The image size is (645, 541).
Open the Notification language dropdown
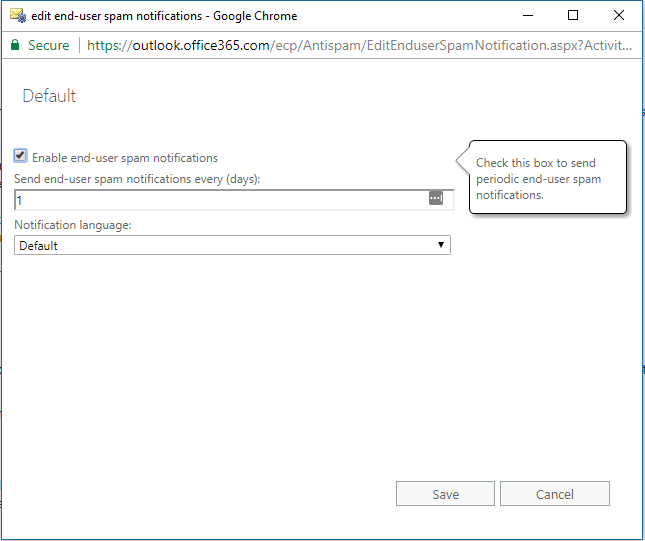pyautogui.click(x=232, y=245)
